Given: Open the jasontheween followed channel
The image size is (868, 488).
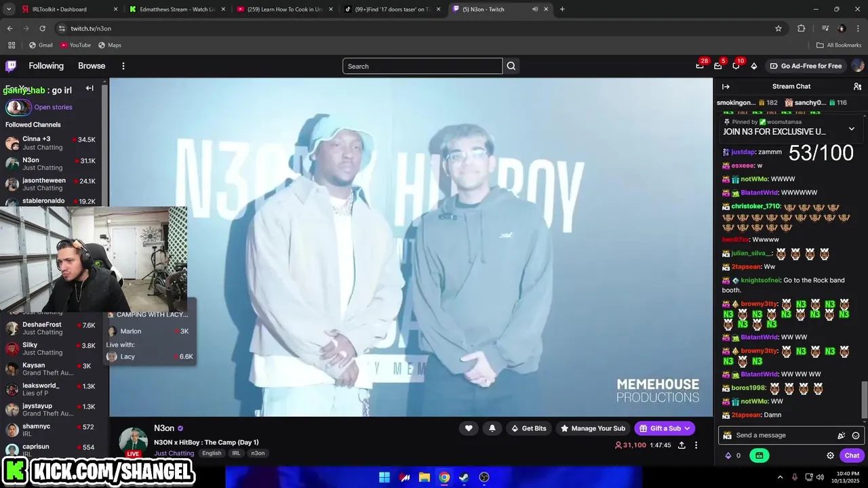Looking at the screenshot, I should (51, 184).
